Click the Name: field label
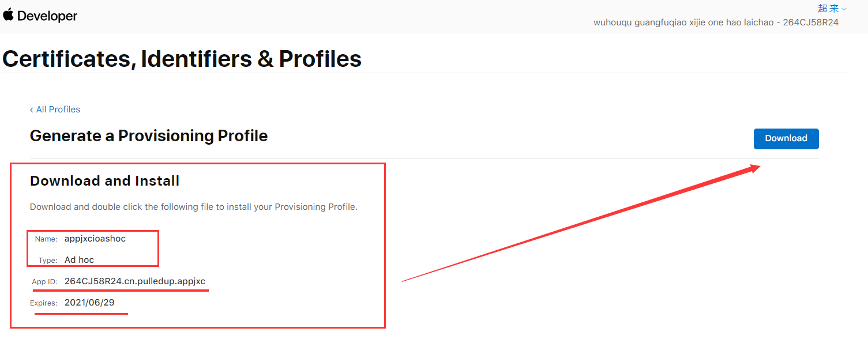868x343 pixels. (x=46, y=239)
